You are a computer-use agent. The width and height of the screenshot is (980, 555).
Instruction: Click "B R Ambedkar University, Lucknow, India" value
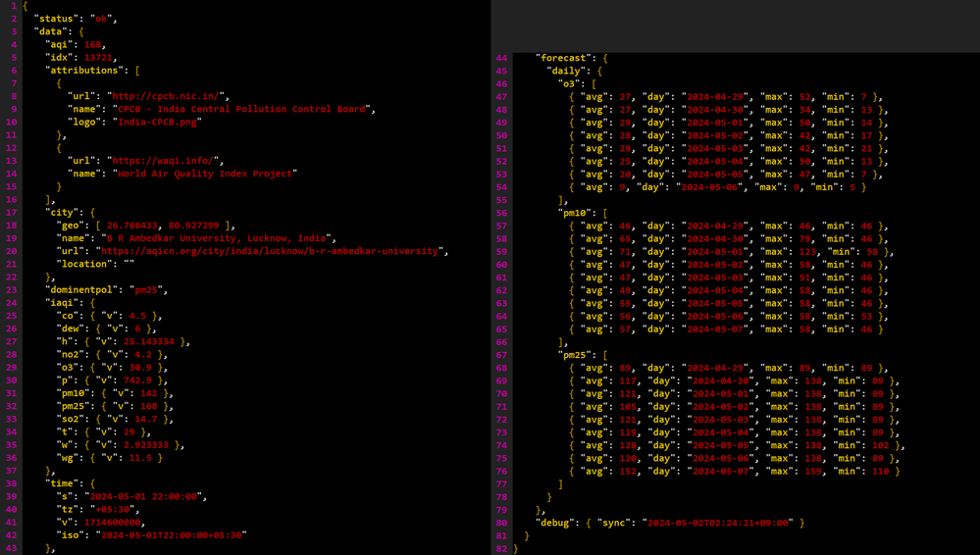216,238
